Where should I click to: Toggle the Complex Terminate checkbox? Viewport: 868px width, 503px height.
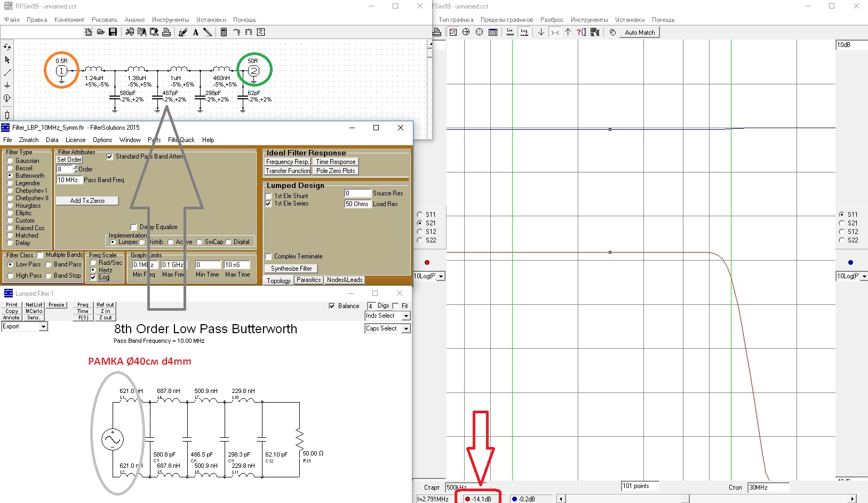coord(268,256)
